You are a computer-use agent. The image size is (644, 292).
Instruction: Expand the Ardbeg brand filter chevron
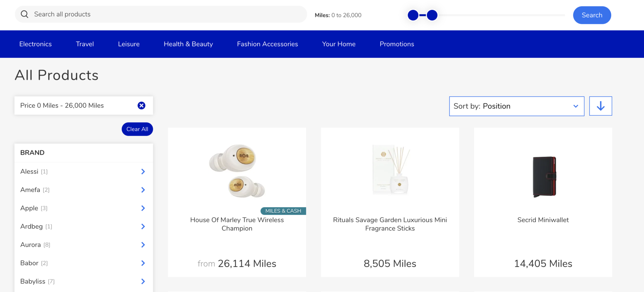pos(143,227)
